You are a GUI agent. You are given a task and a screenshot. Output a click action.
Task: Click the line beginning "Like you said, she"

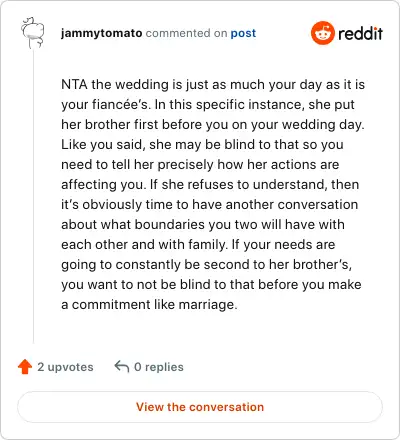pos(202,144)
